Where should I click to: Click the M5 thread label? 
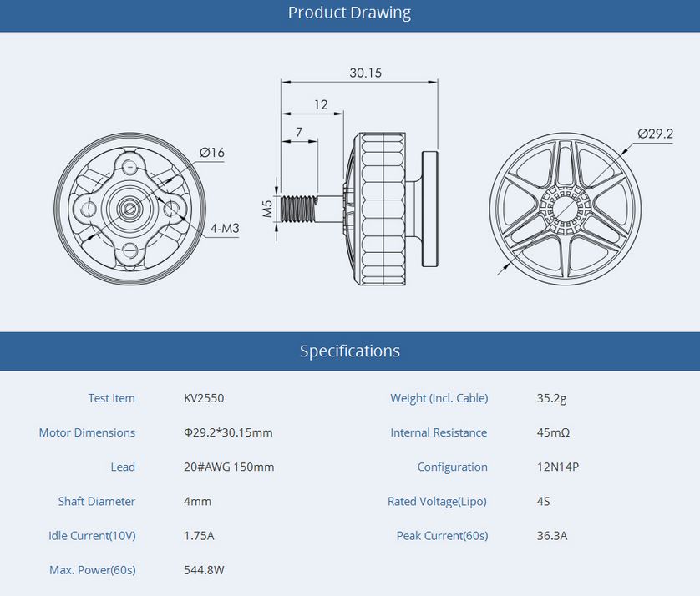pos(267,209)
